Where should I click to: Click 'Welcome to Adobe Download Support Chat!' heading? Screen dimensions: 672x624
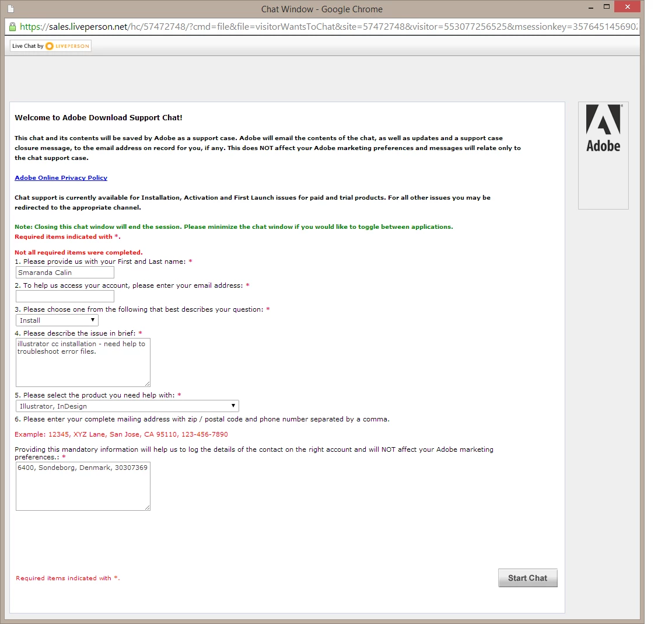(x=99, y=117)
